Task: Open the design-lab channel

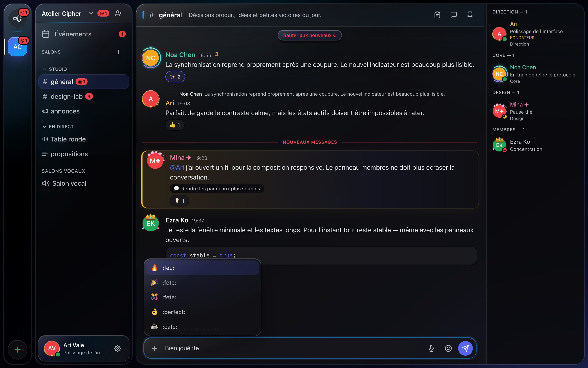Action: (84, 96)
